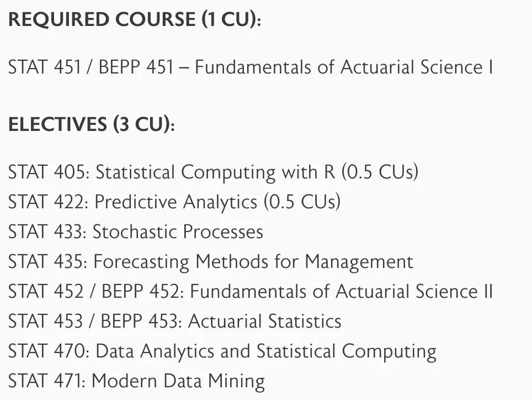Open STAT 470 Data Analytics and Statistical Computing

click(222, 351)
